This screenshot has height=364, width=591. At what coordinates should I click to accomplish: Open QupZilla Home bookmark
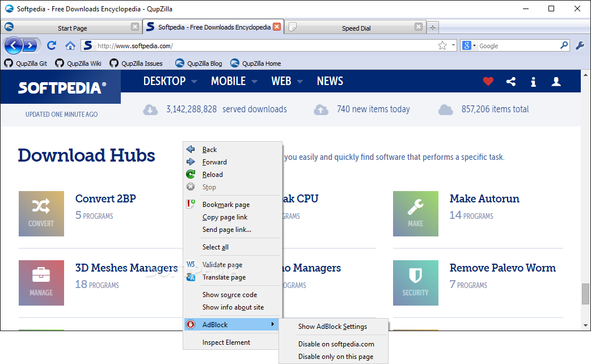tap(256, 64)
